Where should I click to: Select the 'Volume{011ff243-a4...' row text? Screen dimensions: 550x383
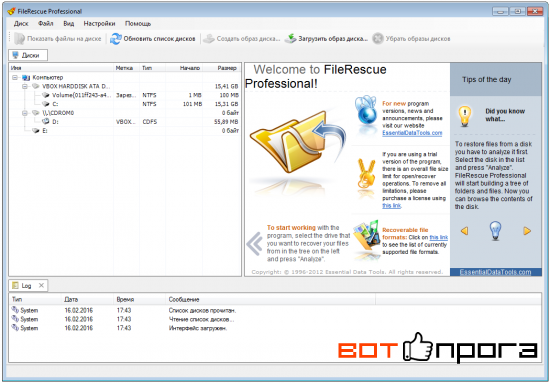82,95
